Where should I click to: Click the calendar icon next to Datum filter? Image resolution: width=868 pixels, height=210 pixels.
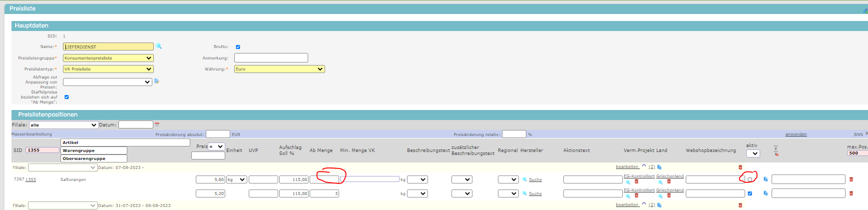(x=157, y=124)
